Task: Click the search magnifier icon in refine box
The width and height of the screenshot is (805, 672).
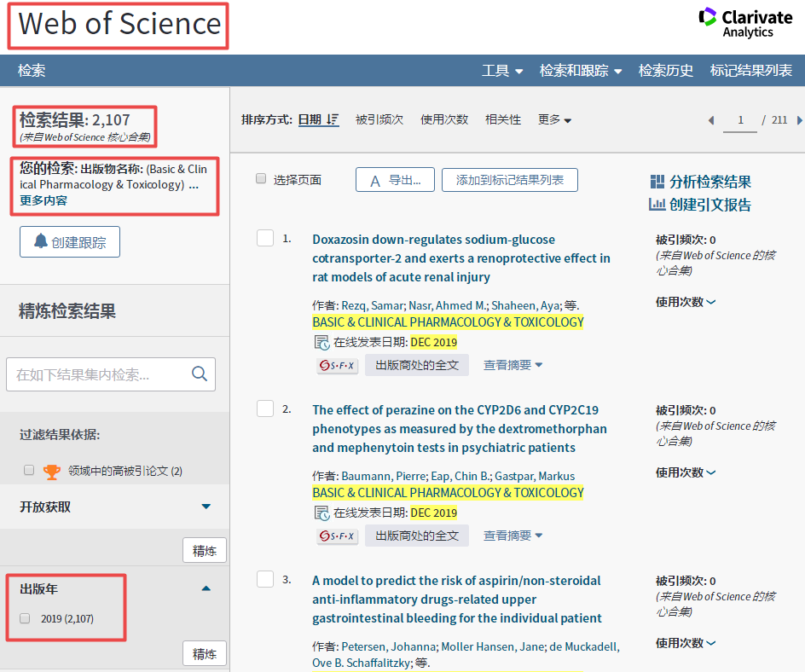Action: pyautogui.click(x=200, y=374)
